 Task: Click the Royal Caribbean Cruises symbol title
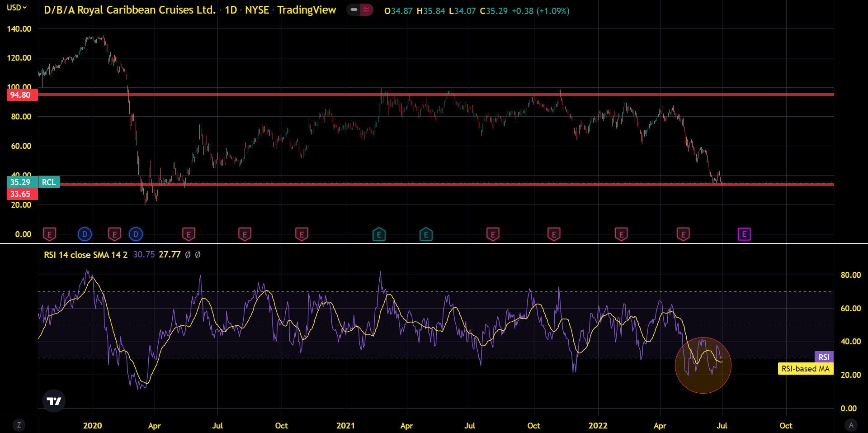pyautogui.click(x=130, y=10)
